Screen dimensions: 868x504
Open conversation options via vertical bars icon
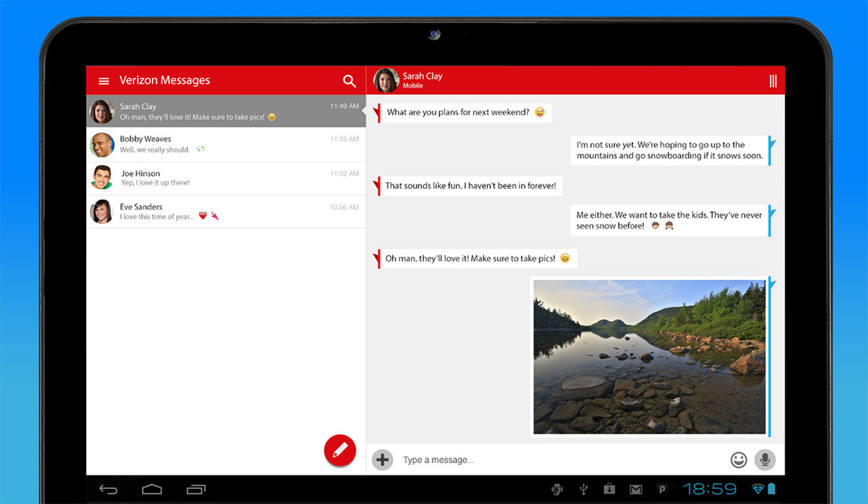pyautogui.click(x=773, y=80)
